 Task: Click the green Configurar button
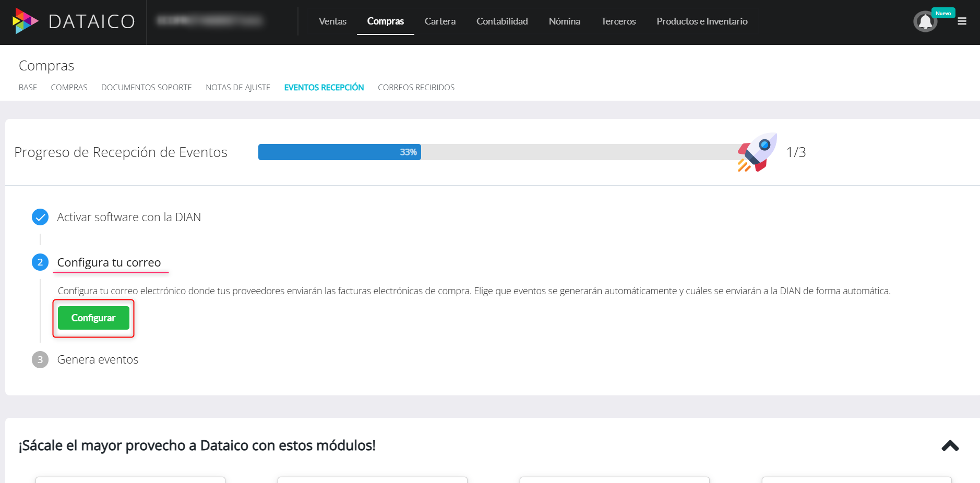[93, 318]
